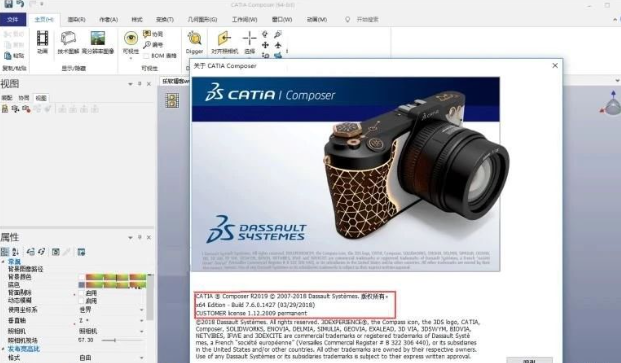This screenshot has width=621, height=363.
Task: Open the 动画(M) ribbon tab
Action: 317,19
